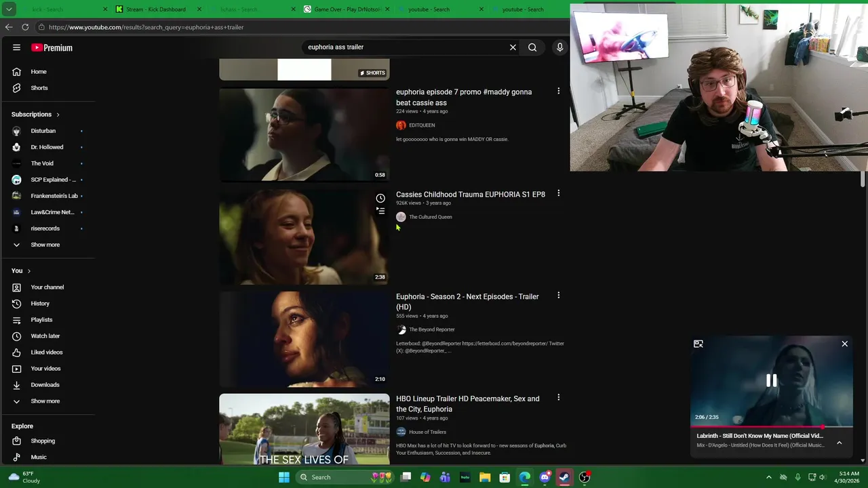Expand miniplayer back to watch page

click(698, 344)
